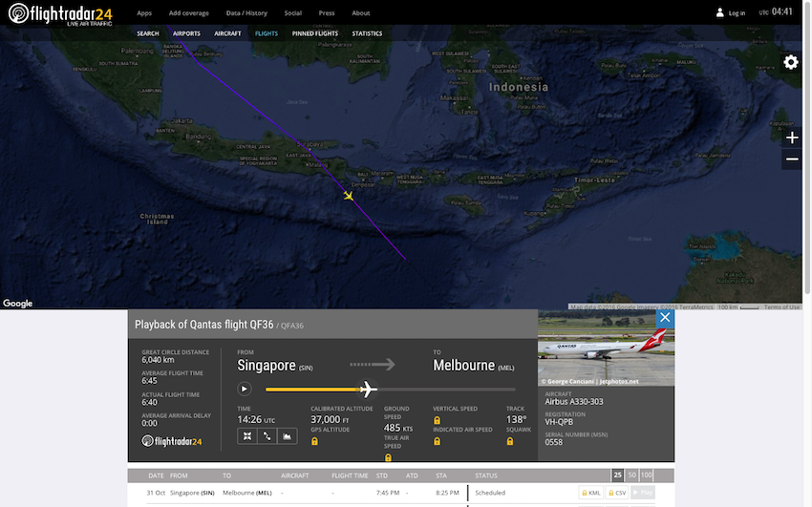Screen dimensions: 812x507
Task: Click the GPS altitude lock icon
Action: coord(314,441)
